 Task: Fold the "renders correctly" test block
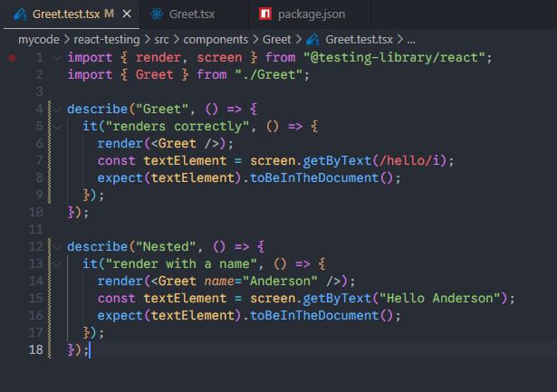coord(56,126)
